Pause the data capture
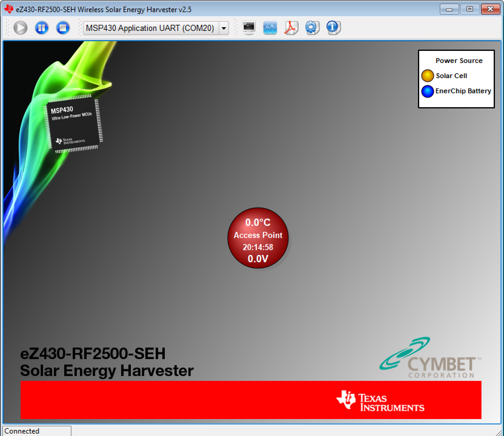Image resolution: width=504 pixels, height=436 pixels. 42,28
